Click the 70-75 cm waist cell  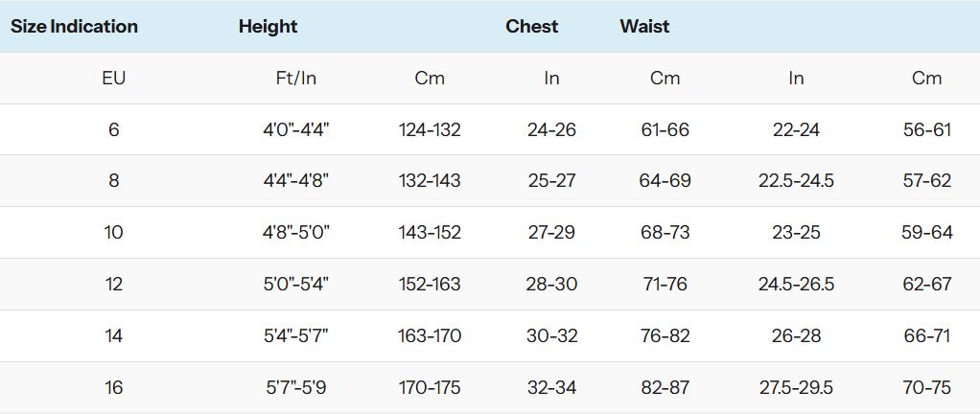click(x=927, y=388)
